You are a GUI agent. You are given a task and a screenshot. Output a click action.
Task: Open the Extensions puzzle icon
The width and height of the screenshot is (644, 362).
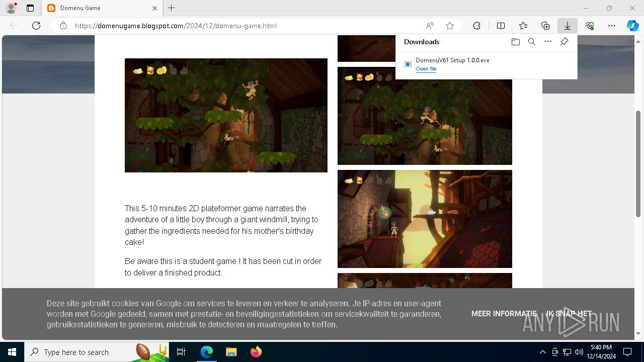(476, 26)
